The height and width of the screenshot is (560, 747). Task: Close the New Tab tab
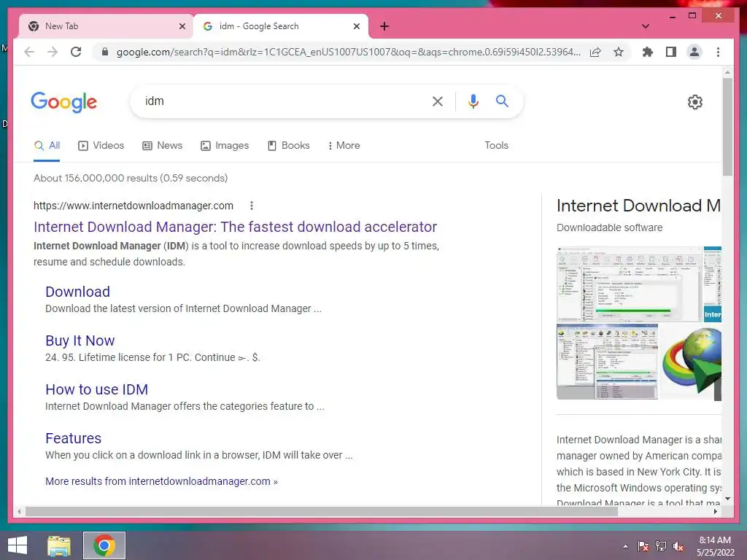(182, 27)
